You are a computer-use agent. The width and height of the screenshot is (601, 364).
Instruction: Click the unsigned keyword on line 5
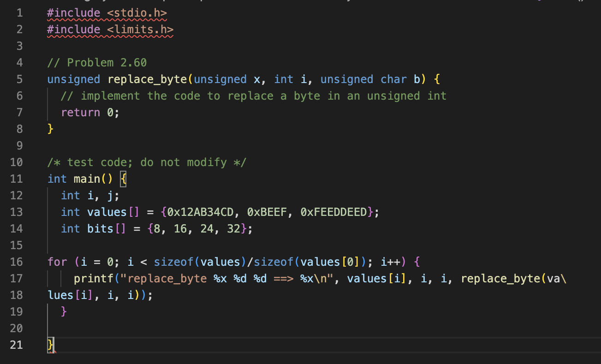73,79
